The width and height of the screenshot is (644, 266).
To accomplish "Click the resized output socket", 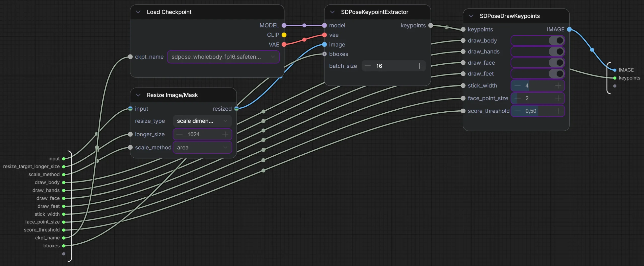I will (x=236, y=109).
